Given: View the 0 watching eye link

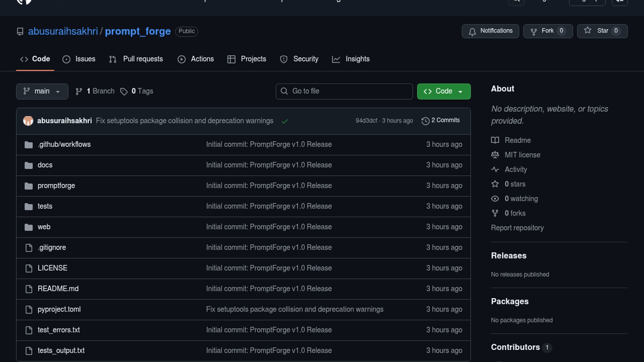Looking at the screenshot, I should pos(521,198).
